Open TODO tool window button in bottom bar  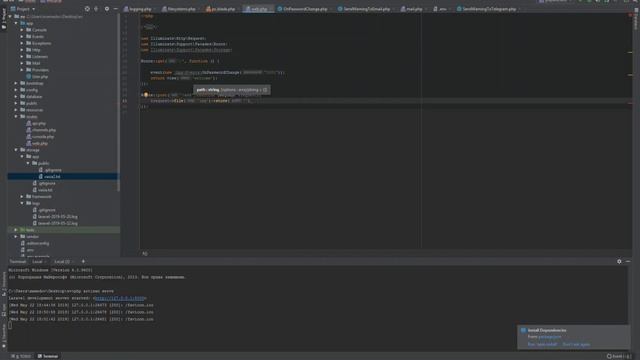(22, 356)
